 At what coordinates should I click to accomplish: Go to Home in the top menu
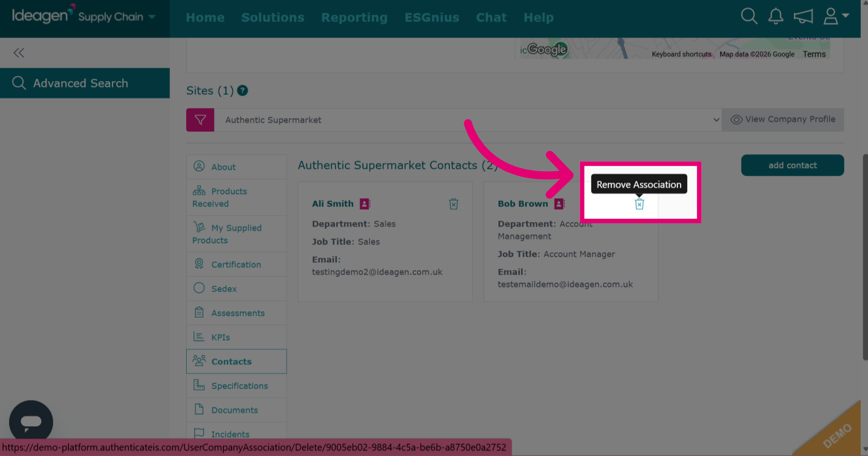coord(205,18)
